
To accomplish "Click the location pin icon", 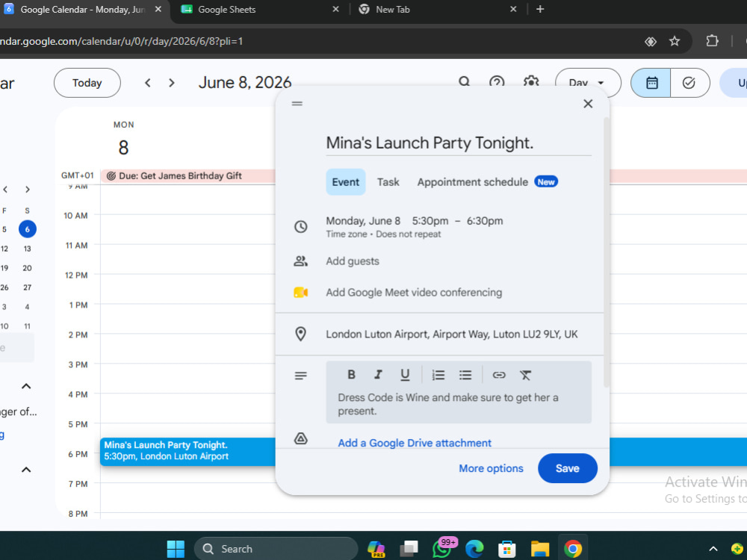I will (300, 334).
